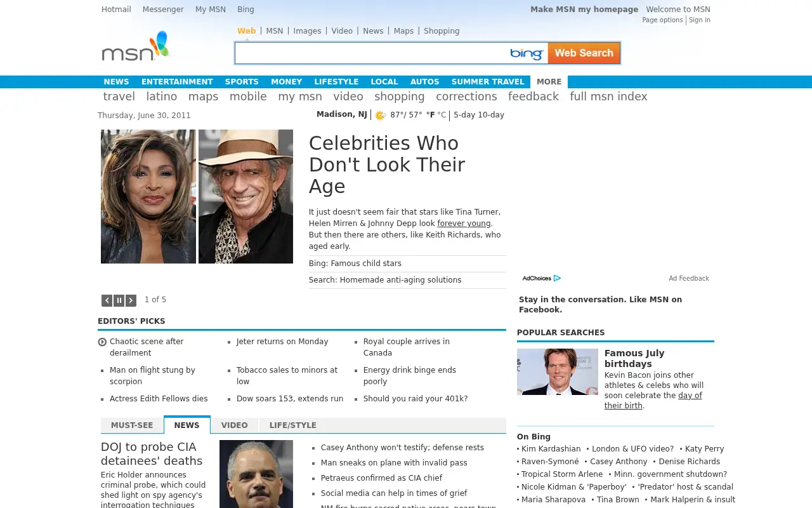Open the Tina Turner photo
Viewport: 812px width, 508px height.
pos(148,196)
